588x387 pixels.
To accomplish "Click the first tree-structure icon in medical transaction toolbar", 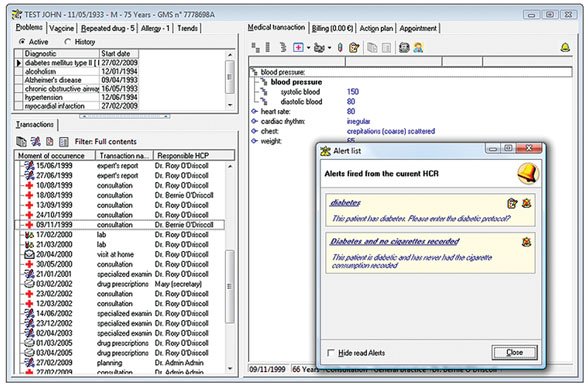I will [x=256, y=47].
